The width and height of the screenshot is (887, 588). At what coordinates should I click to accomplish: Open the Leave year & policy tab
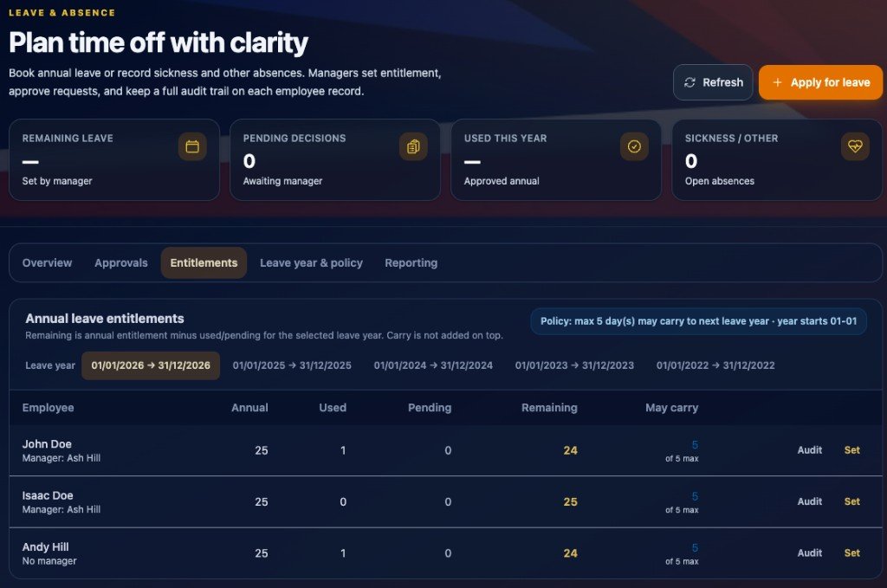coord(311,263)
